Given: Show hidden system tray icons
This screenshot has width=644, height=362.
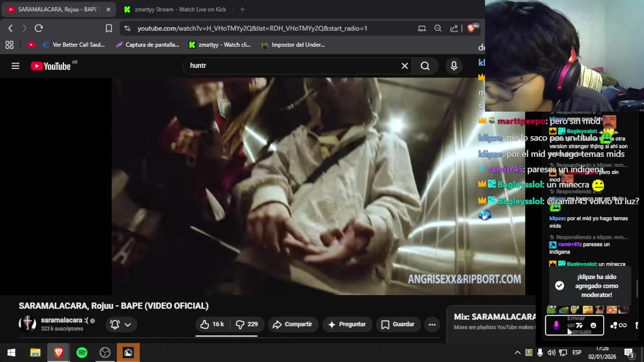Looking at the screenshot, I should (517, 352).
